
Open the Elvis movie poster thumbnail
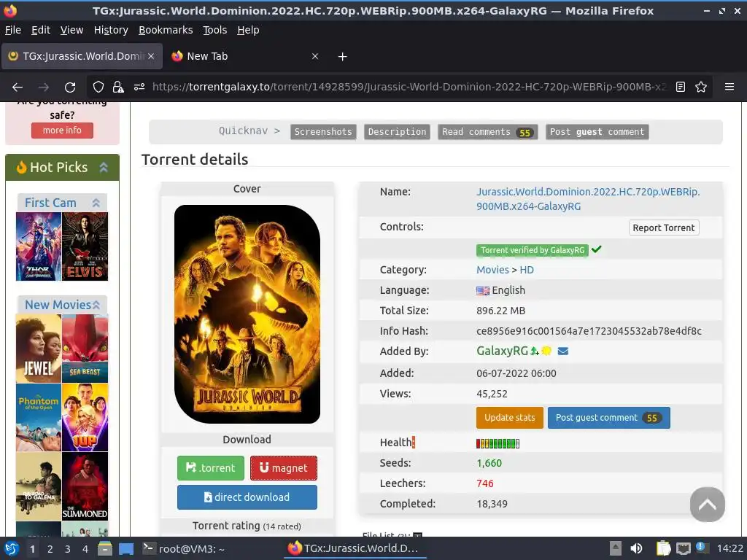tap(85, 246)
